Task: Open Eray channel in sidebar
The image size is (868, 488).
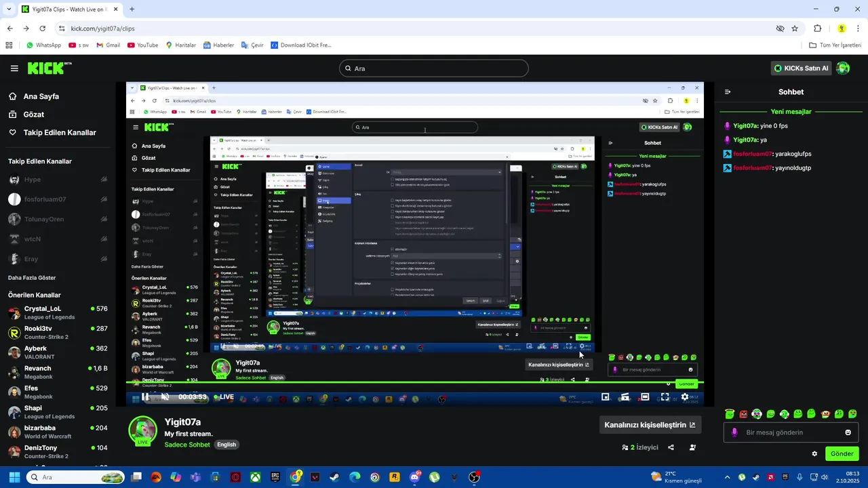Action: tap(58, 259)
